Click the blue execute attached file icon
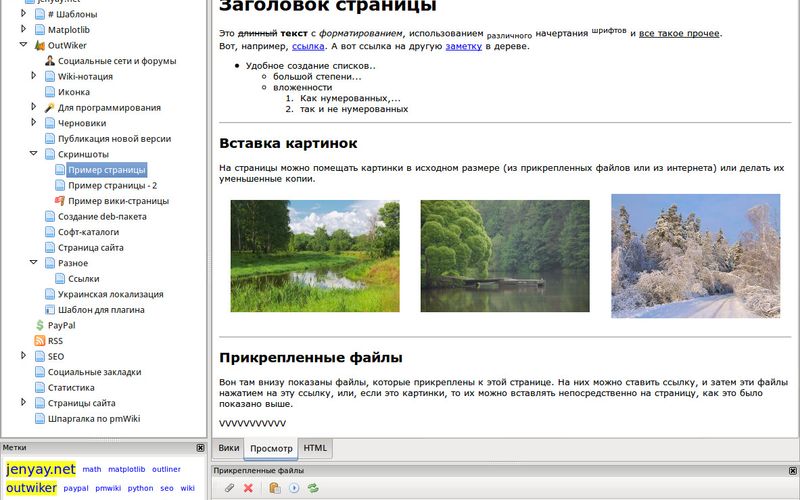The width and height of the screenshot is (800, 500). click(294, 488)
